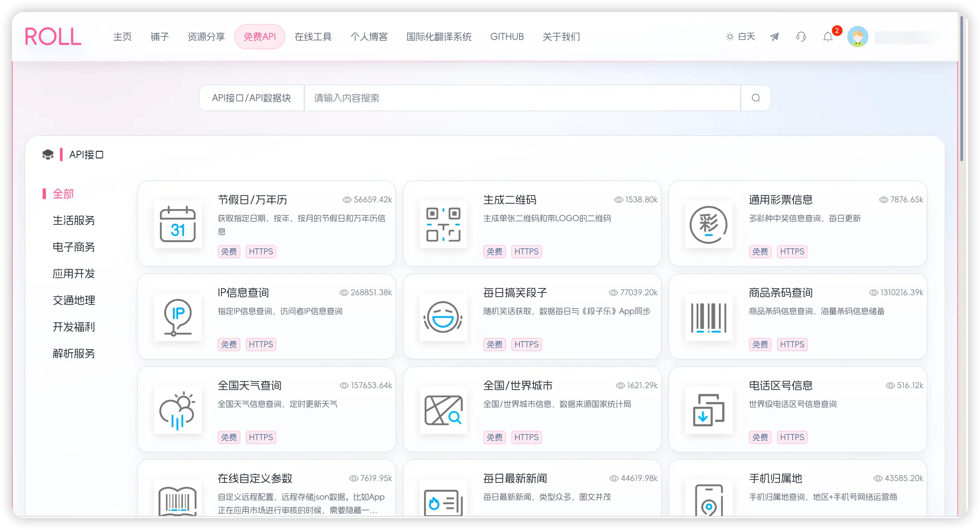Select the 应用开发 category
The width and height of the screenshot is (980, 530).
(x=74, y=274)
